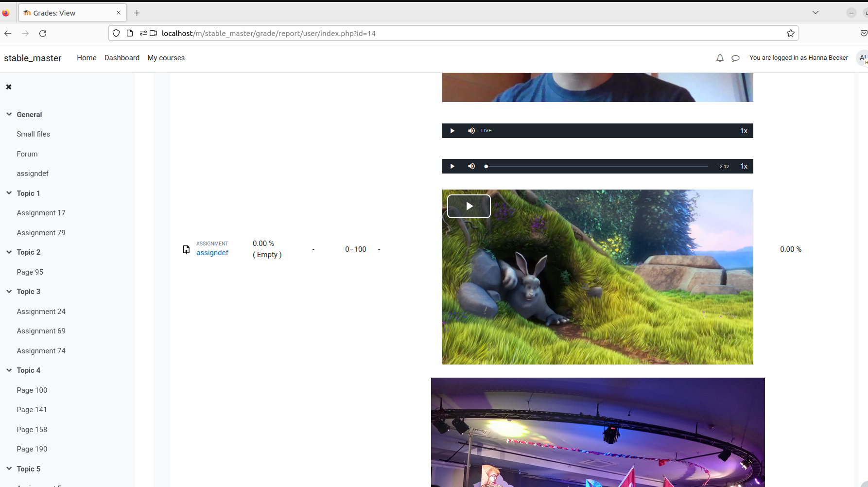This screenshot has width=868, height=487.
Task: Bookmark this page with star
Action: tap(791, 33)
